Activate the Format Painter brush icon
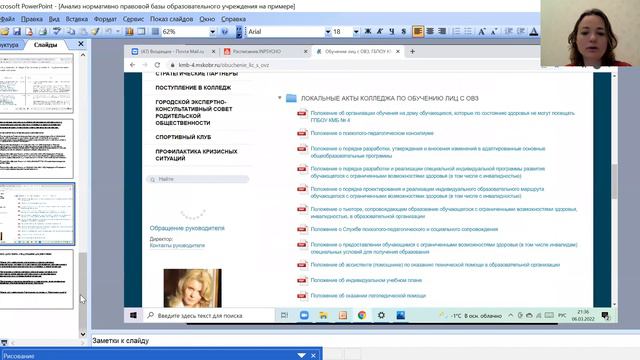 click(96, 31)
